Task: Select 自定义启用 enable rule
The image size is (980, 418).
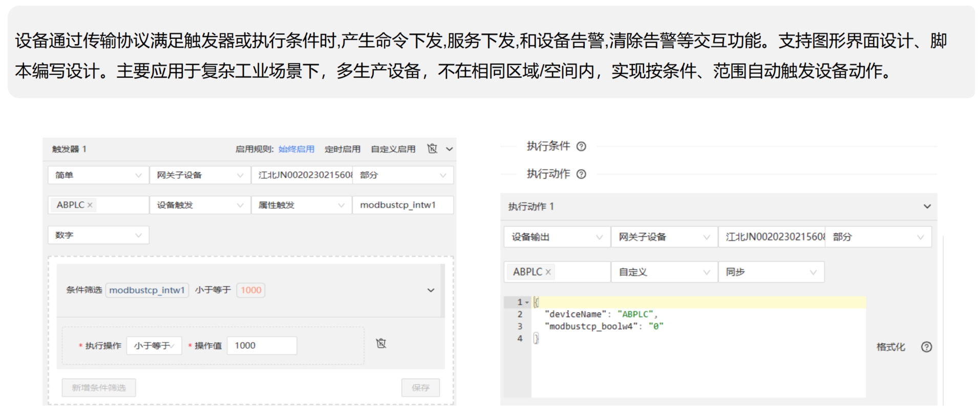Action: [393, 149]
